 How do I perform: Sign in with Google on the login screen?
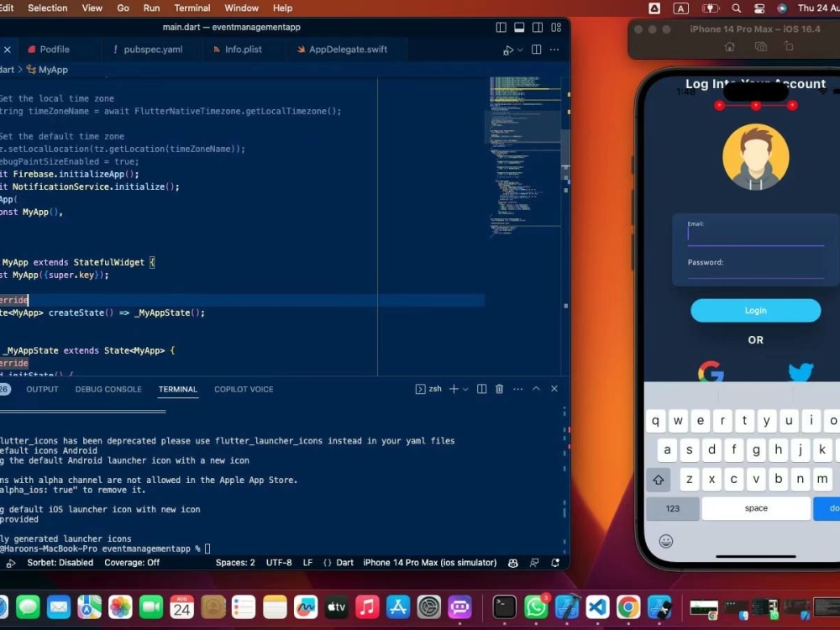point(710,372)
